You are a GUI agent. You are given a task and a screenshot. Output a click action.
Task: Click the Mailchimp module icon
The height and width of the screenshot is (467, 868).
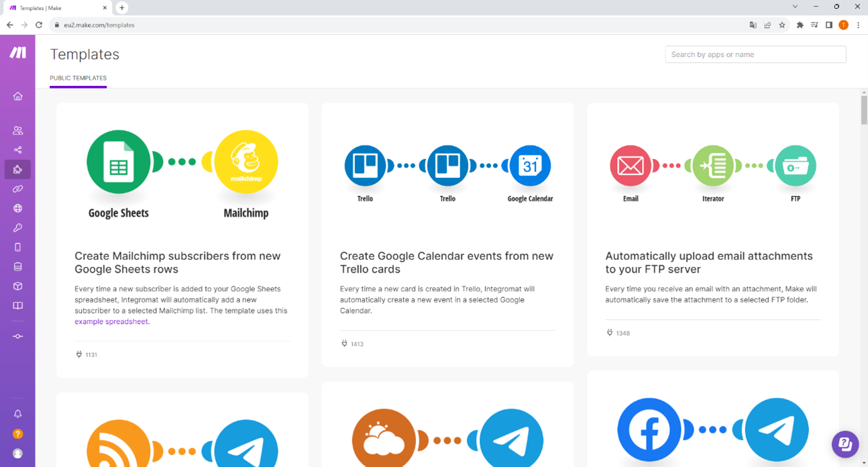(246, 162)
